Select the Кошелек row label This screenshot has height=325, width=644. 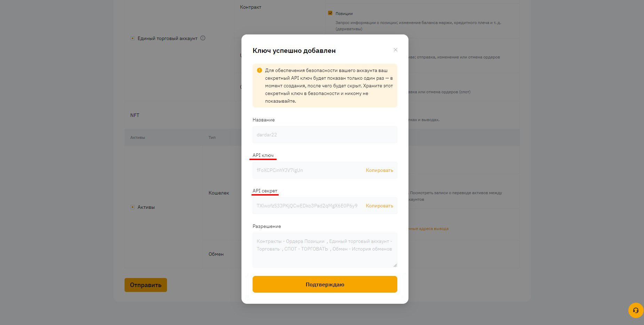219,193
